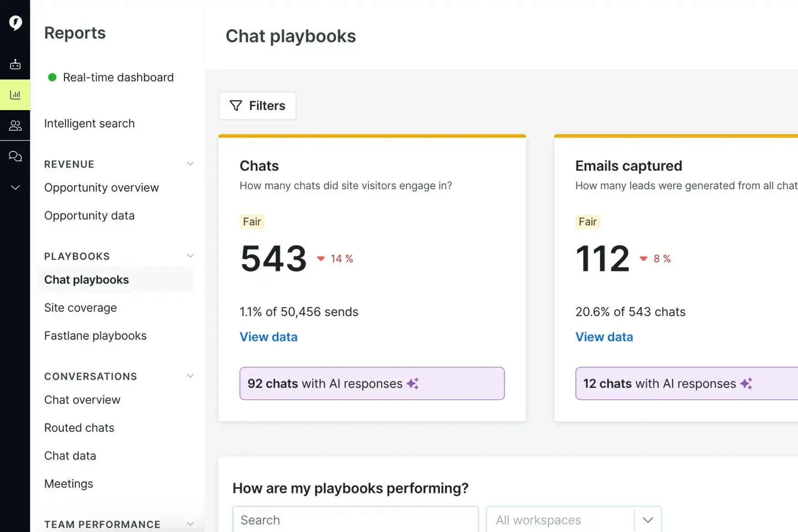Click the Emails captured card title
Screen dimensions: 798x532
629,166
